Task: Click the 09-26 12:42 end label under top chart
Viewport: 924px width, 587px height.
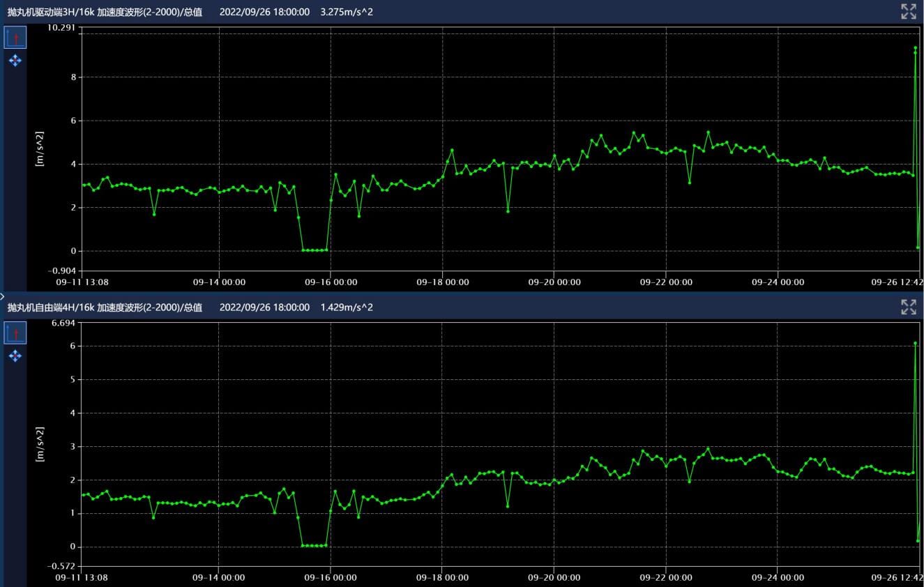Action: coord(897,282)
